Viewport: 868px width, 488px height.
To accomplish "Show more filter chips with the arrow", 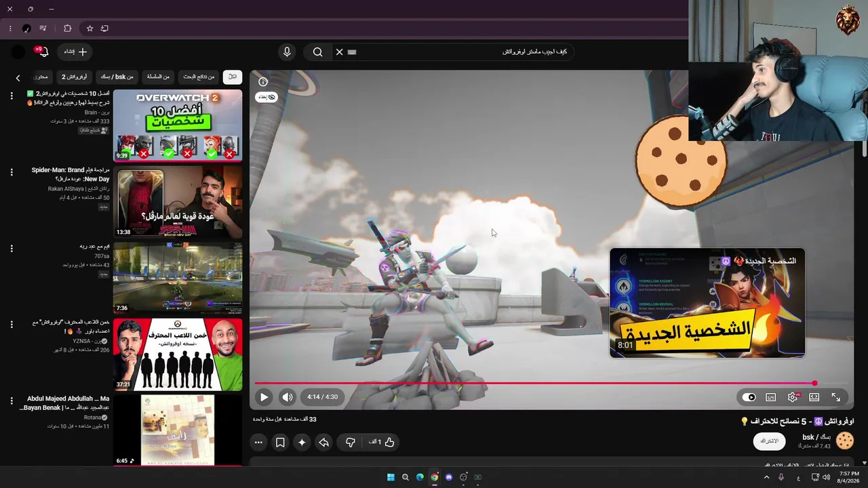I will point(18,78).
